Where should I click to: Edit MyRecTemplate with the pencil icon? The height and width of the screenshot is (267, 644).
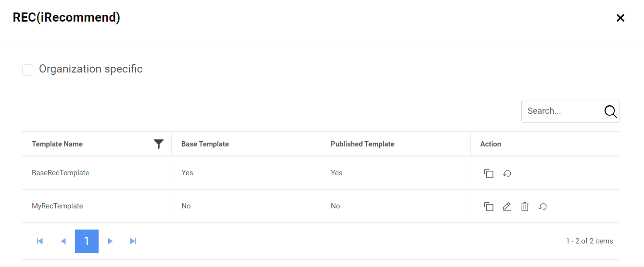(507, 206)
